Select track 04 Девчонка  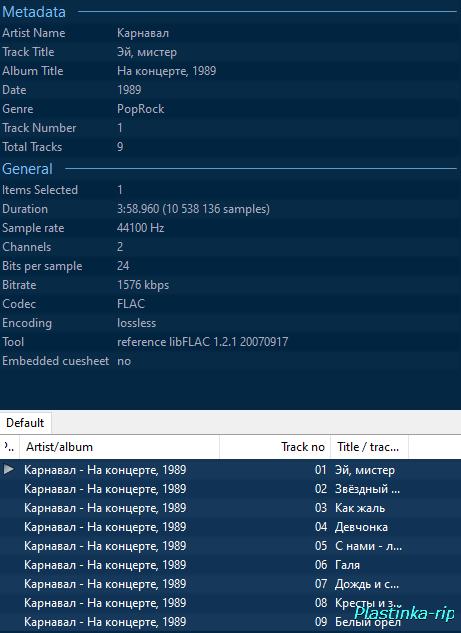click(x=230, y=527)
